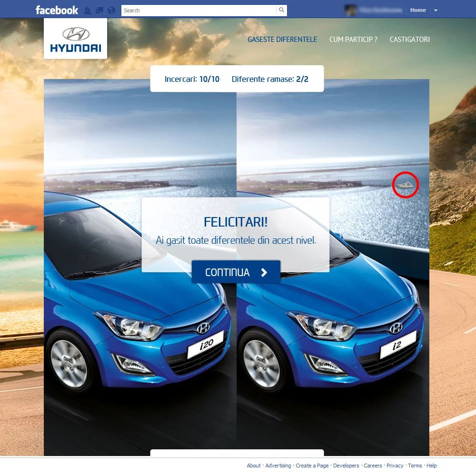Go to the Facebook Home link

418,10
